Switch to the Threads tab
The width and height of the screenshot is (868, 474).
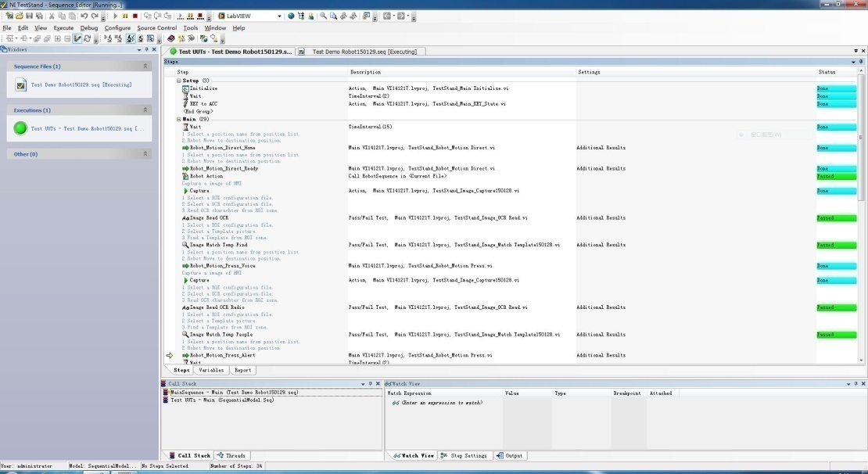(231, 456)
